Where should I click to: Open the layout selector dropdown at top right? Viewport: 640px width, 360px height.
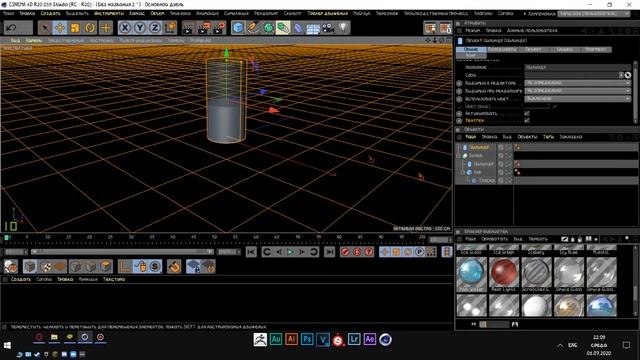pyautogui.click(x=594, y=13)
